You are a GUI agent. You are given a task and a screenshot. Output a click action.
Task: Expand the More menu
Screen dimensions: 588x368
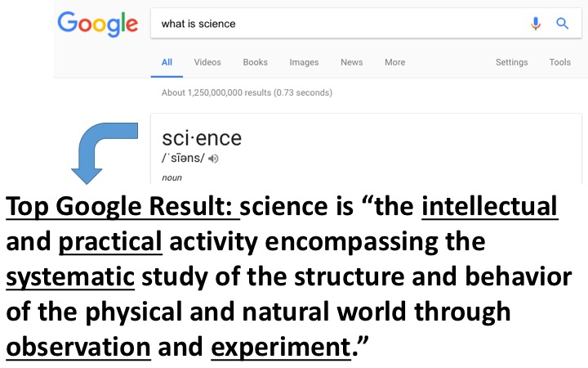tap(395, 62)
